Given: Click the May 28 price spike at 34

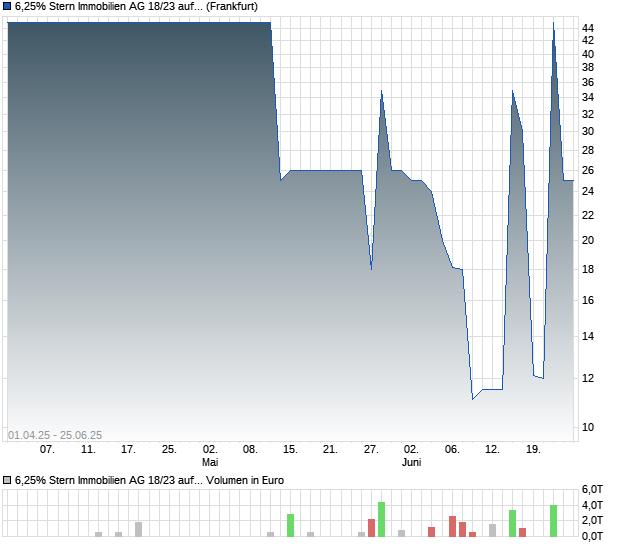Looking at the screenshot, I should click(381, 91).
